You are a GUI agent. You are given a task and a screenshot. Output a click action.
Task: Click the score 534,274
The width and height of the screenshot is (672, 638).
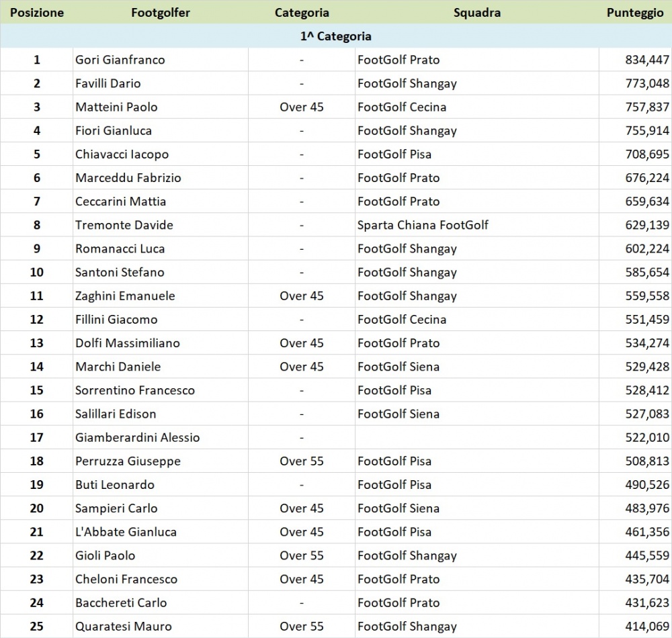(x=647, y=343)
